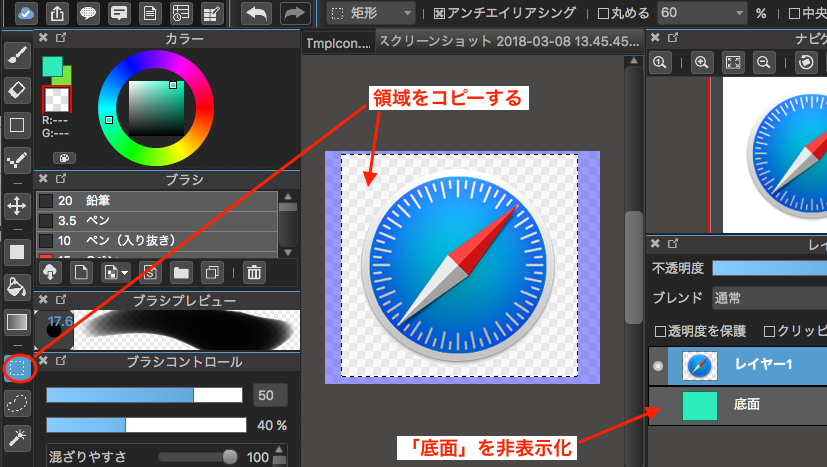The image size is (827, 467).
Task: Close the カラー panel
Action: point(43,37)
